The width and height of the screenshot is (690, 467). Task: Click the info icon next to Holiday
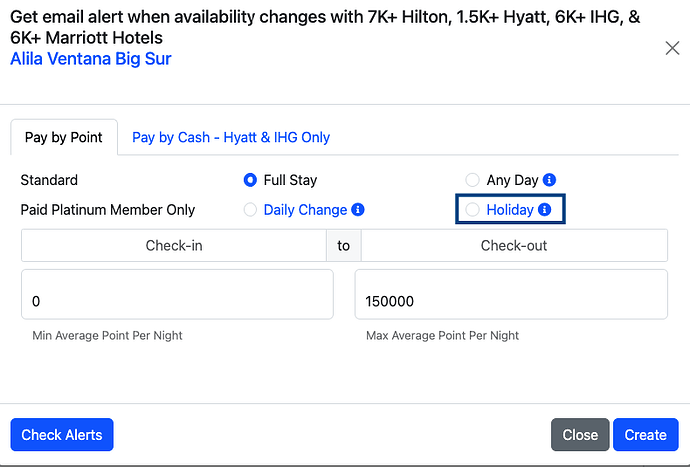(x=544, y=210)
